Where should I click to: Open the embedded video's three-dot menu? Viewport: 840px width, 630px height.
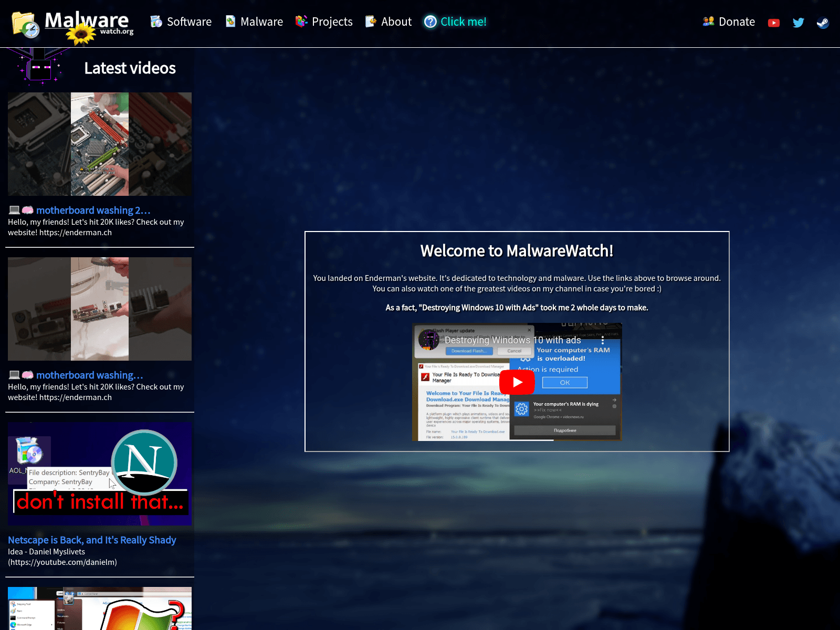coord(603,340)
